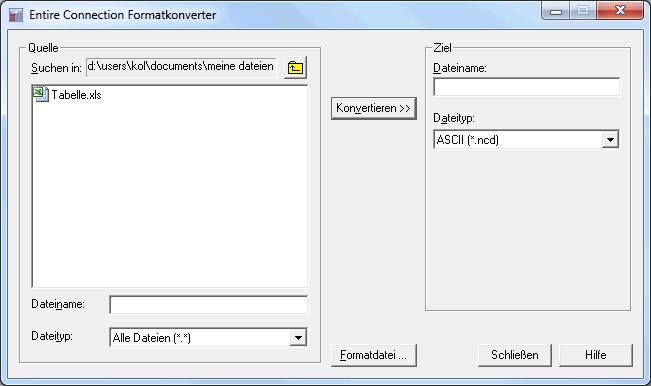Select the Tabelle.xls file icon

click(41, 94)
